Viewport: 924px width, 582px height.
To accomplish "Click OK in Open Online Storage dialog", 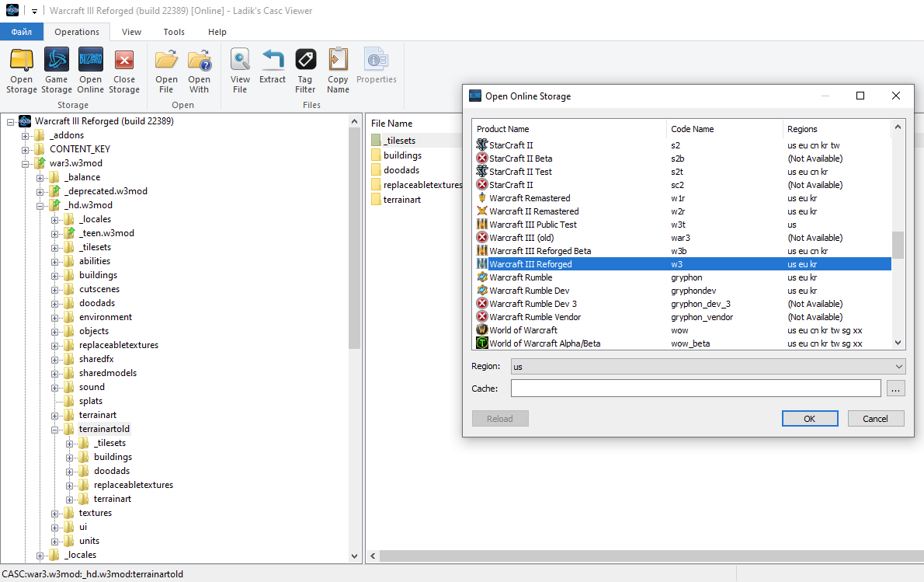I will point(810,419).
